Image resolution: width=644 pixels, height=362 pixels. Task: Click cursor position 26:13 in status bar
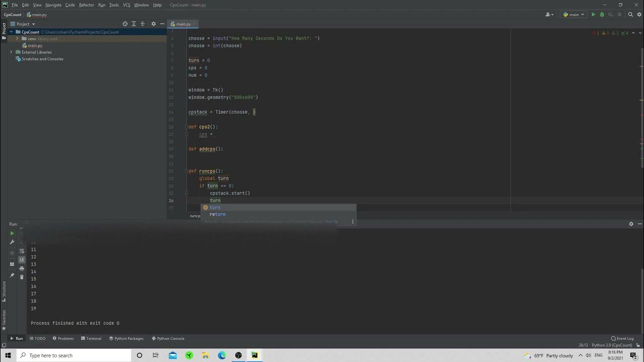(583, 345)
